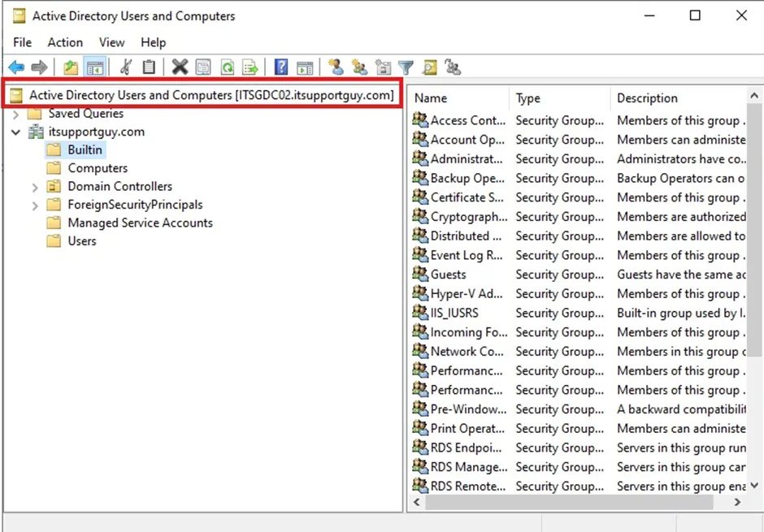The width and height of the screenshot is (764, 532).
Task: Click the Delete X icon in toolbar
Action: (180, 67)
